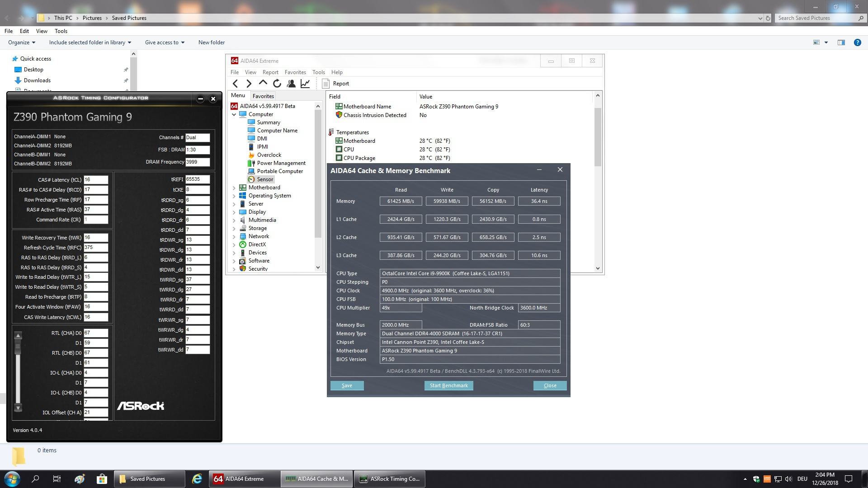Click the AIDA64 Up level arrow icon
The image size is (868, 488).
(263, 83)
